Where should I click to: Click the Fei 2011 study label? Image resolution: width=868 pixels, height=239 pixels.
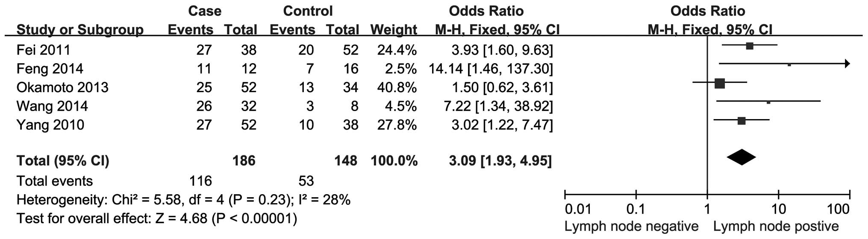click(43, 50)
